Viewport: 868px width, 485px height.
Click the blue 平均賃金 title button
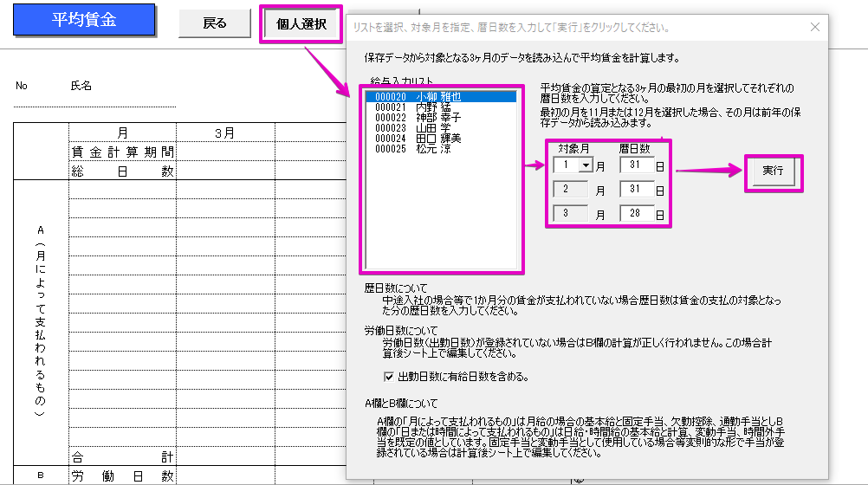coord(84,21)
